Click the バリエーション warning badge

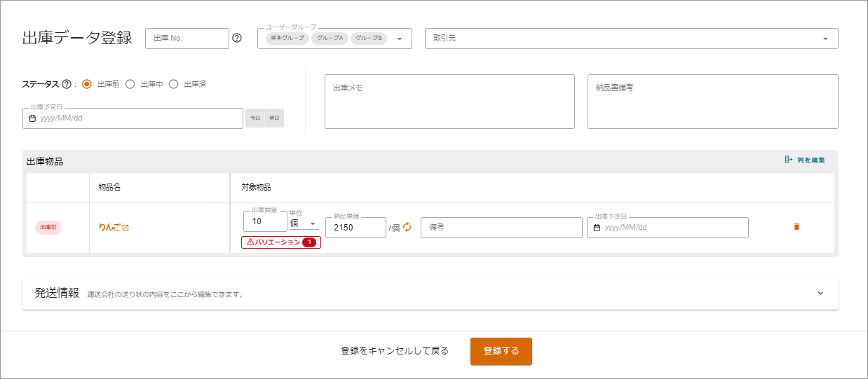[281, 242]
